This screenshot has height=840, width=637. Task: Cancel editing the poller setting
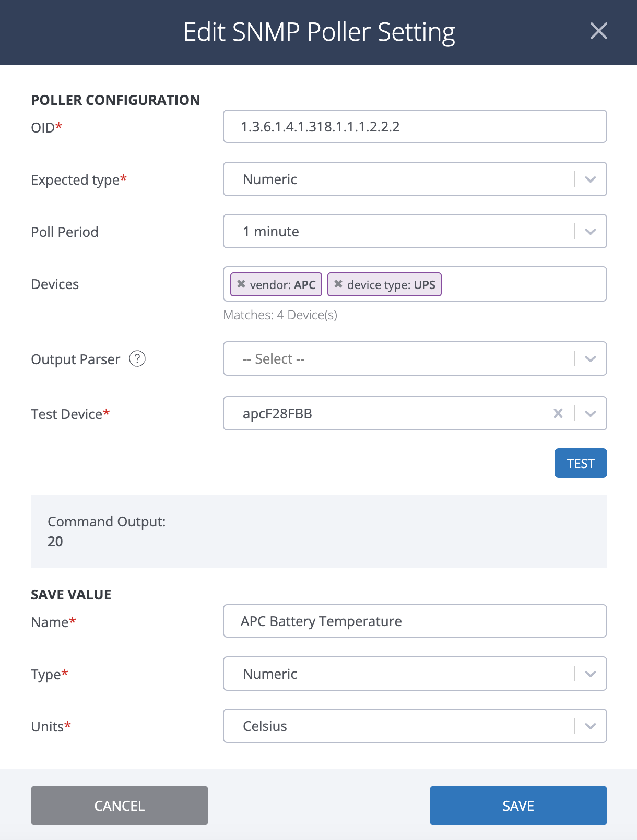coord(119,805)
